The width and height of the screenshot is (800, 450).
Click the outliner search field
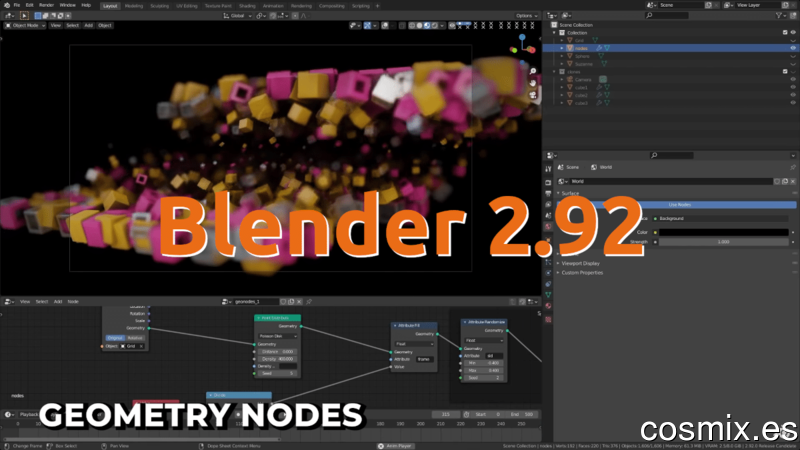coord(667,16)
